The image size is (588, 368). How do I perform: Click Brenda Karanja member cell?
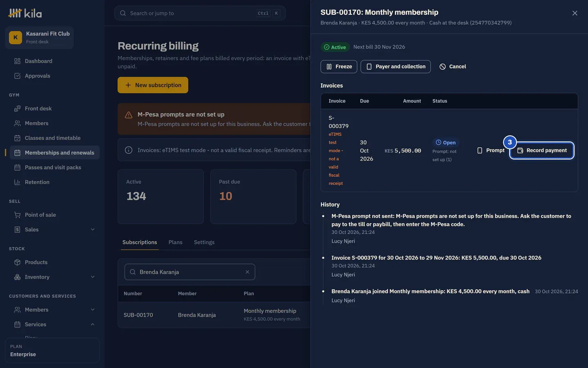click(x=197, y=315)
